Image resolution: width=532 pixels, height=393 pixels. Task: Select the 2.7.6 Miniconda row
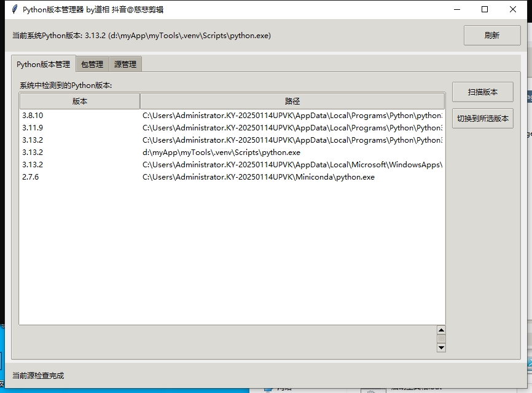click(232, 177)
